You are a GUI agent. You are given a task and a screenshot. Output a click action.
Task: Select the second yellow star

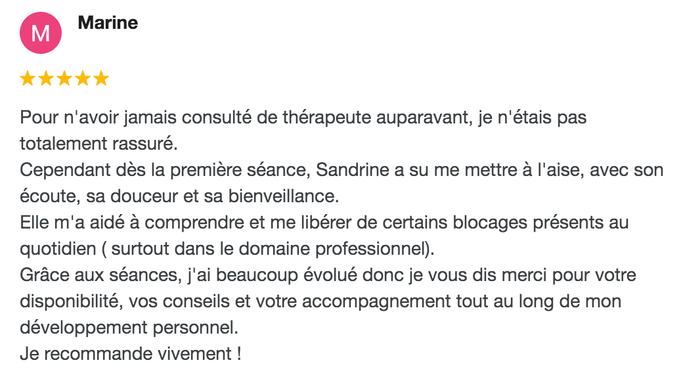tap(46, 78)
